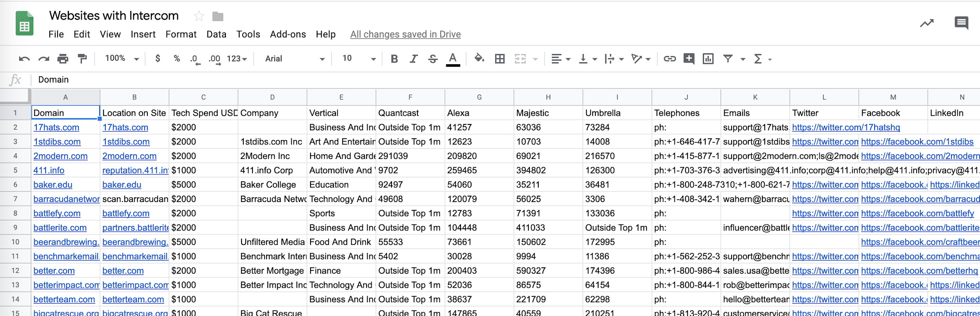Toggle Bold formatting

394,59
